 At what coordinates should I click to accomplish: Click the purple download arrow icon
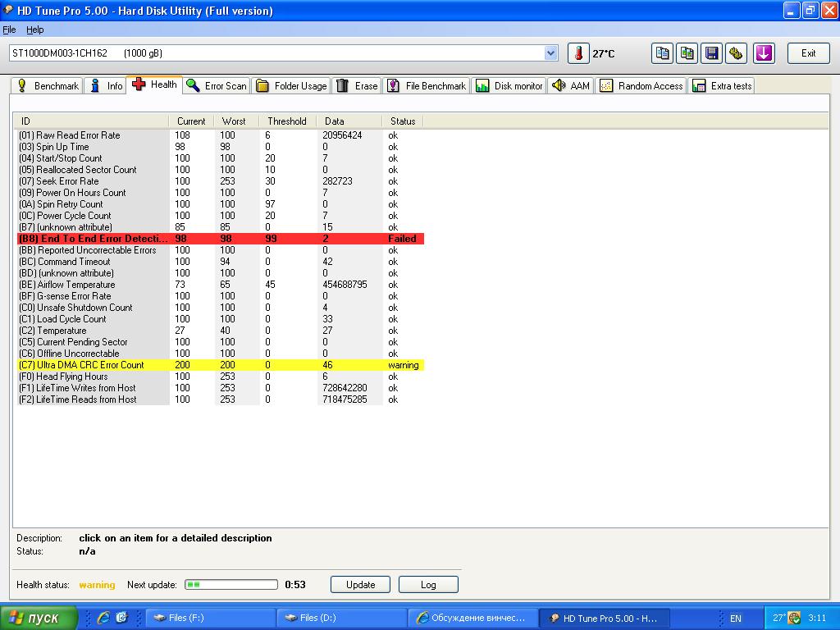764,53
